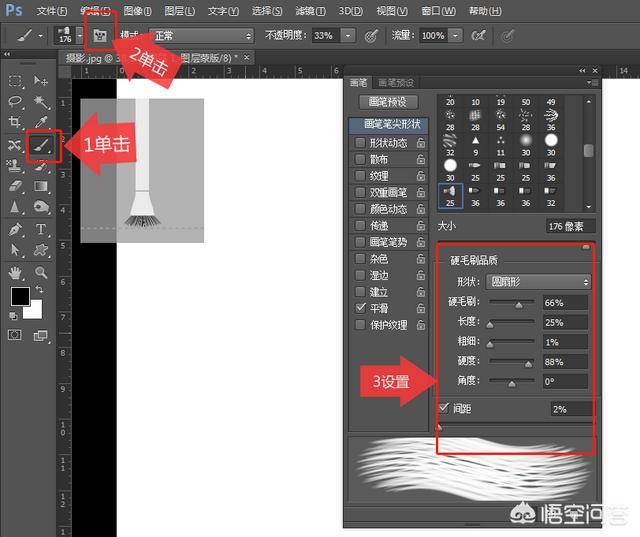The height and width of the screenshot is (537, 640).
Task: Click the 画笔预设 button
Action: pyautogui.click(x=388, y=101)
